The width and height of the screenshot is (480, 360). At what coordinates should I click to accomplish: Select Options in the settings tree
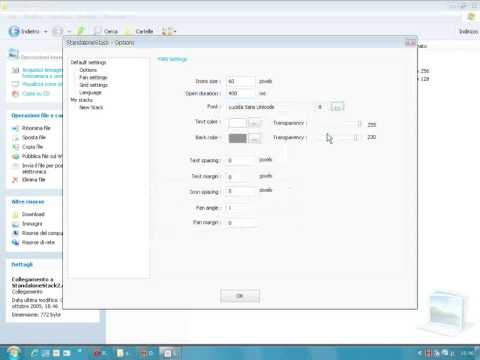pos(88,70)
